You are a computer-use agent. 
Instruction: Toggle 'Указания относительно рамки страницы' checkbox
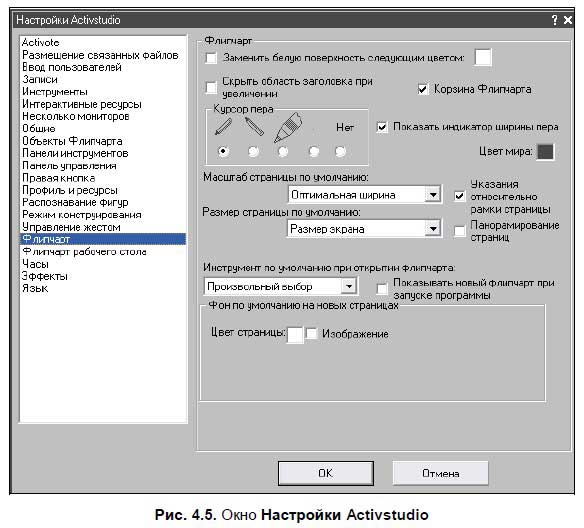(x=460, y=196)
